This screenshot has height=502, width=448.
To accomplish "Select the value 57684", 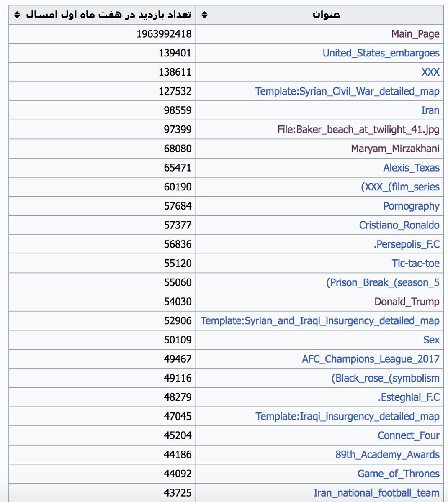I will pos(178,206).
